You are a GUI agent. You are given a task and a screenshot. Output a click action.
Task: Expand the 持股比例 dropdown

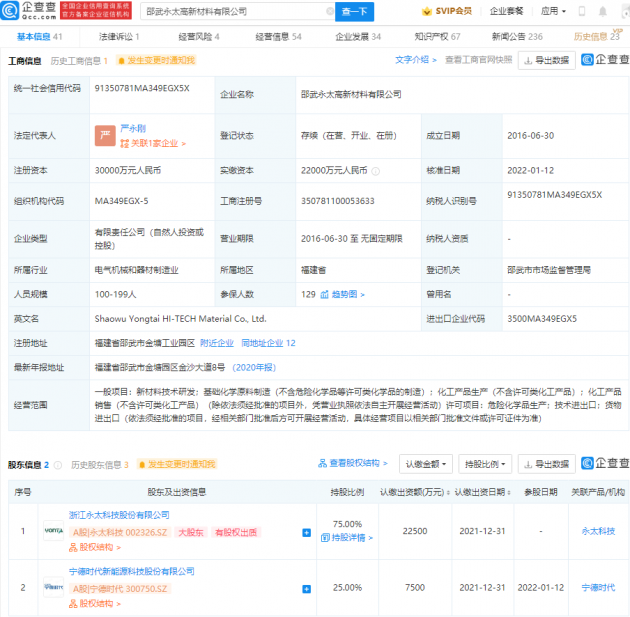tap(485, 464)
